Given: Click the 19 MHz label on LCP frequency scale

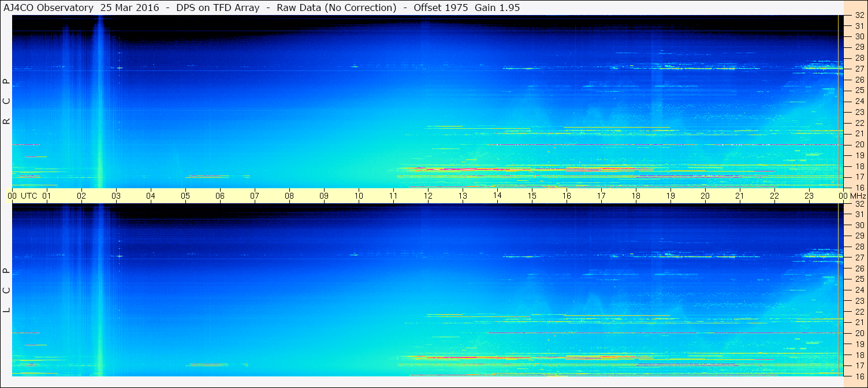Looking at the screenshot, I should pos(859,344).
